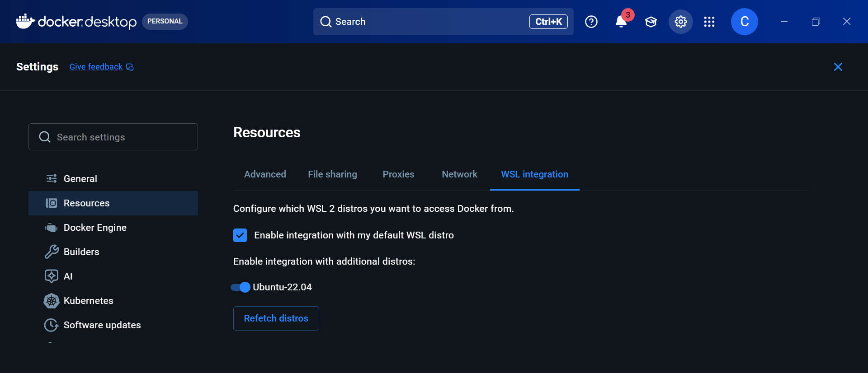
Task: Open Docker Engine settings
Action: (x=95, y=228)
